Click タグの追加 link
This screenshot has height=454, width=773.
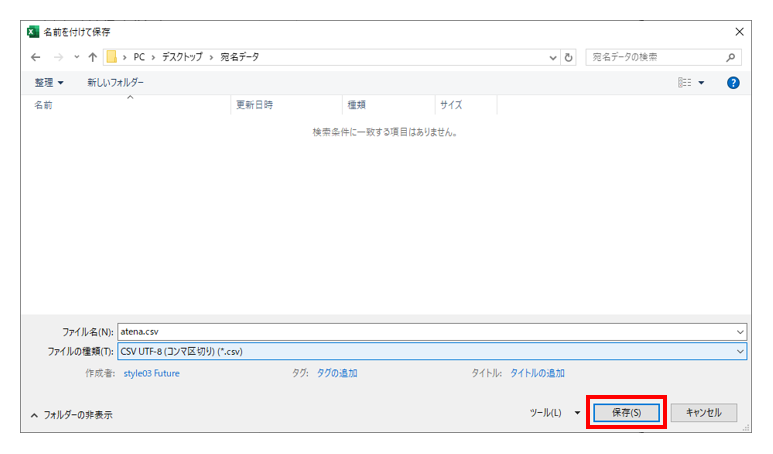[x=337, y=373]
